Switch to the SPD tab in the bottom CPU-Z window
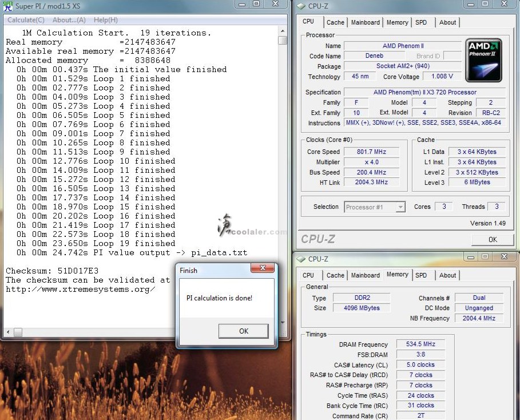The height and width of the screenshot is (420, 520). point(421,275)
